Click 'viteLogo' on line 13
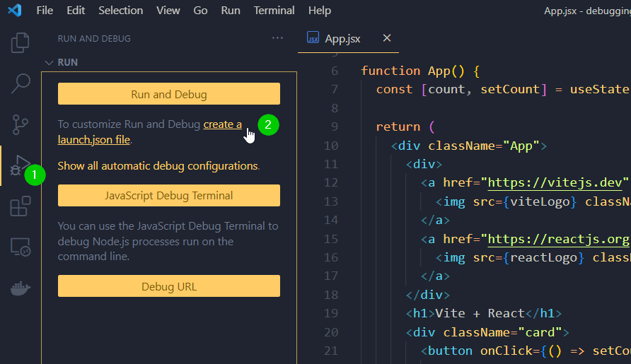The image size is (631, 364). click(x=540, y=201)
